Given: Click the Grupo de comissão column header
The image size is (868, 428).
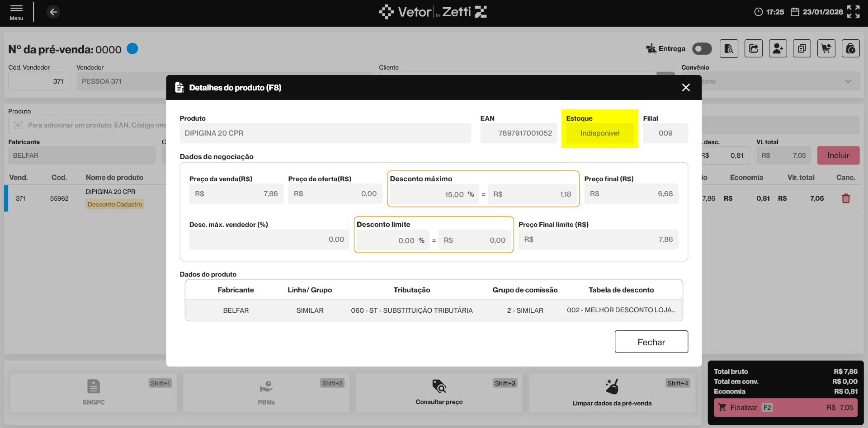Looking at the screenshot, I should (x=525, y=290).
